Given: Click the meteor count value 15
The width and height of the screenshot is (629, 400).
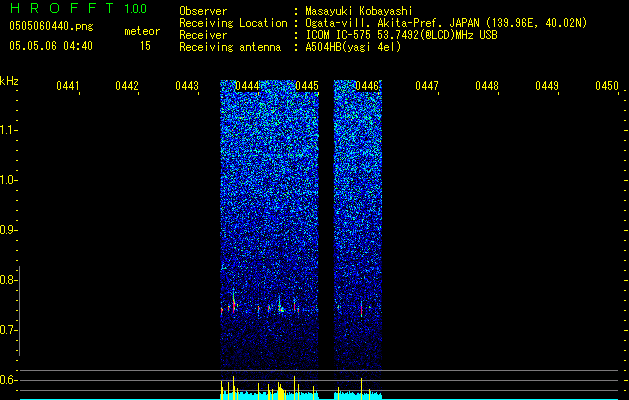Looking at the screenshot, I should point(145,46).
